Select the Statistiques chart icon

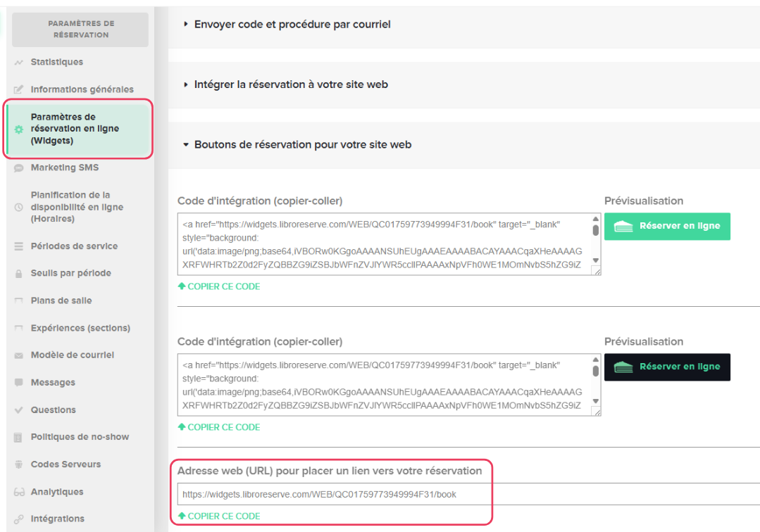[18, 62]
